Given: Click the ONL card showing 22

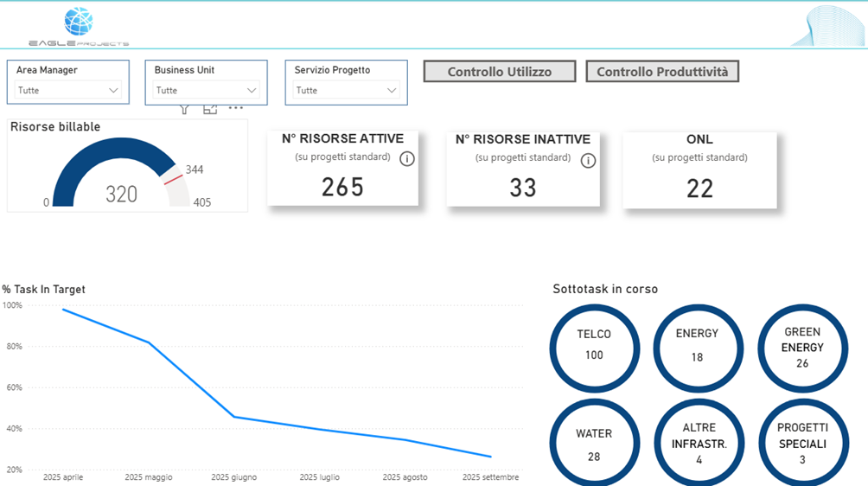Looking at the screenshot, I should click(699, 170).
